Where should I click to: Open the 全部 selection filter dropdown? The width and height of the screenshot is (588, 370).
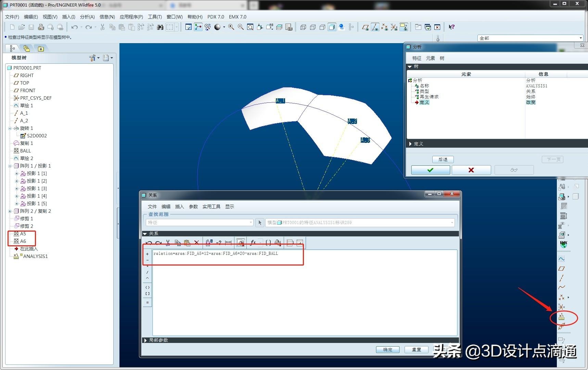530,38
